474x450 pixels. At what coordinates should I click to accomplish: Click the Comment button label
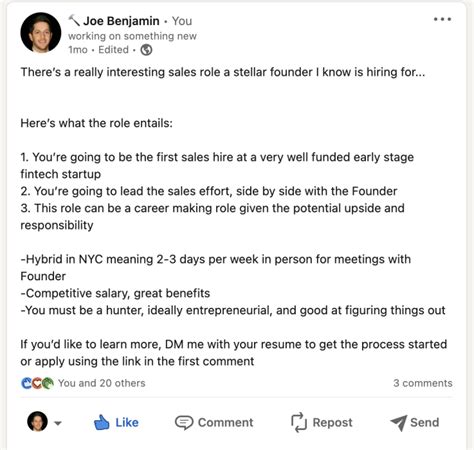click(226, 423)
